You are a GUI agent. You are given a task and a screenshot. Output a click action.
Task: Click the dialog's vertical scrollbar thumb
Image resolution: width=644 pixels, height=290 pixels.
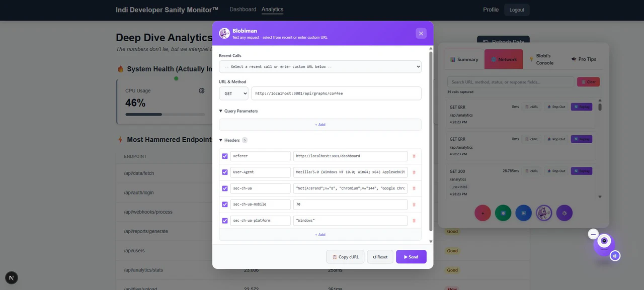click(431, 142)
